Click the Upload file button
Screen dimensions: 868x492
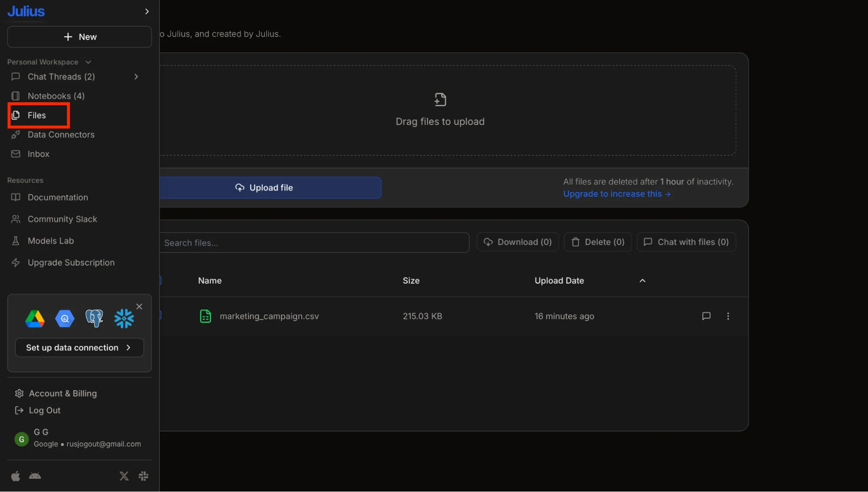(271, 188)
